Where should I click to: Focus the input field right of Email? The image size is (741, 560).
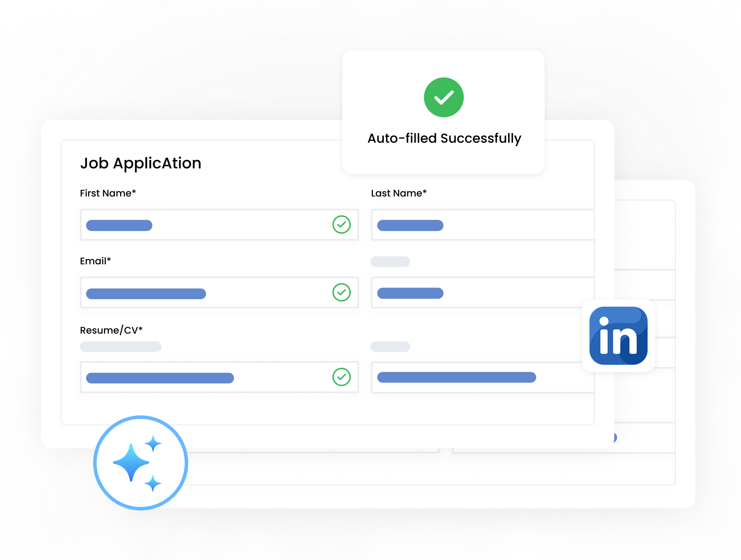pyautogui.click(x=483, y=292)
